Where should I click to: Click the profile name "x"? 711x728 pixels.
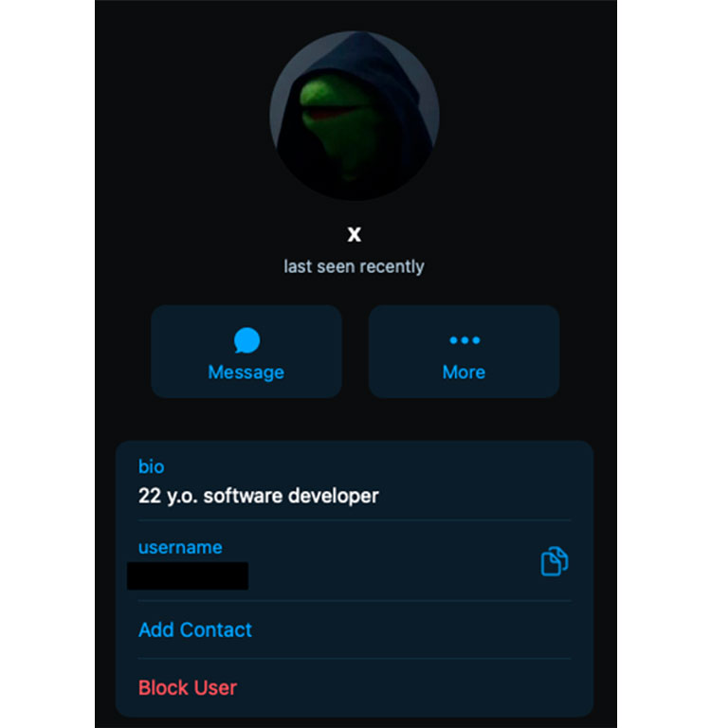pos(355,234)
